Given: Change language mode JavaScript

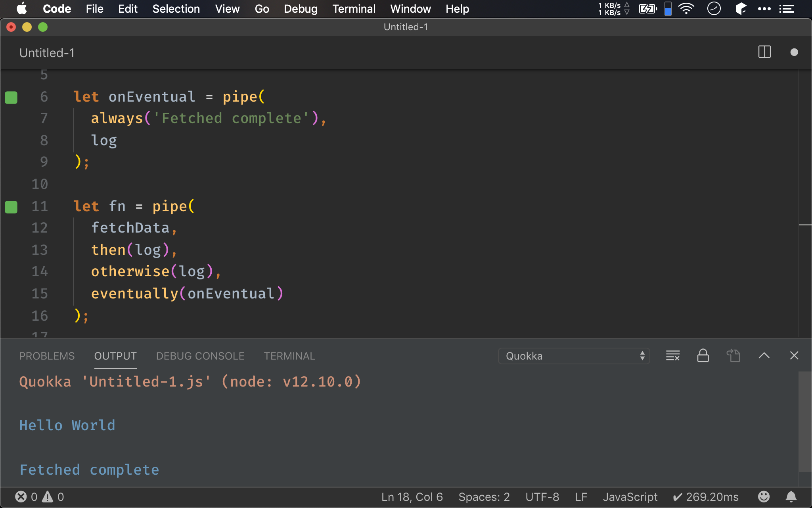Looking at the screenshot, I should [x=630, y=497].
